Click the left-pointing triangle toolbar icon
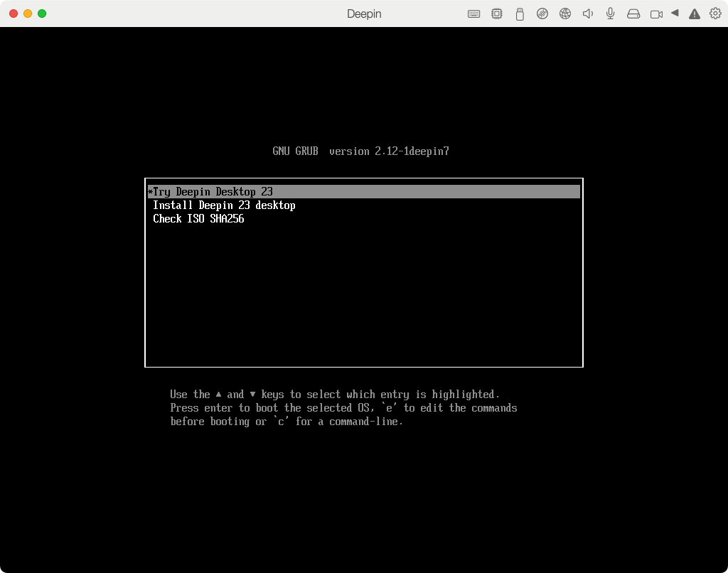 [675, 13]
